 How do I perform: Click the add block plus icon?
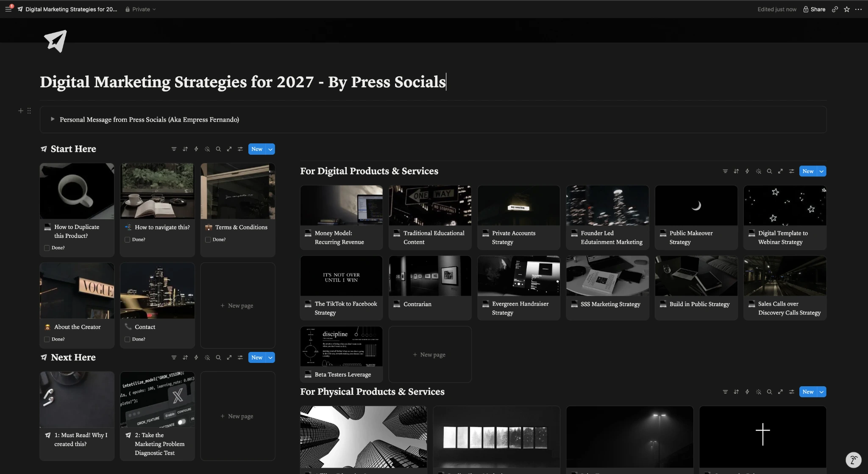point(20,111)
